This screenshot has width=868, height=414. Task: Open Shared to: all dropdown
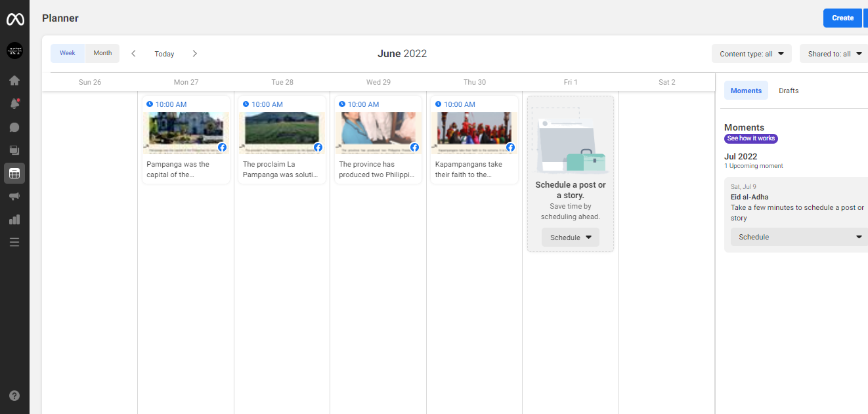tap(834, 54)
